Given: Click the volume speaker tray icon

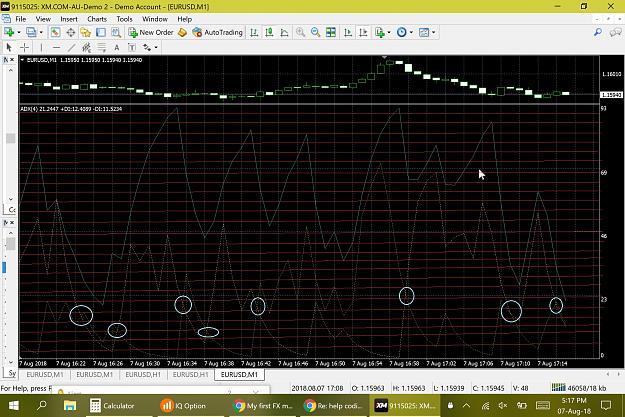Looking at the screenshot, I should [503, 405].
